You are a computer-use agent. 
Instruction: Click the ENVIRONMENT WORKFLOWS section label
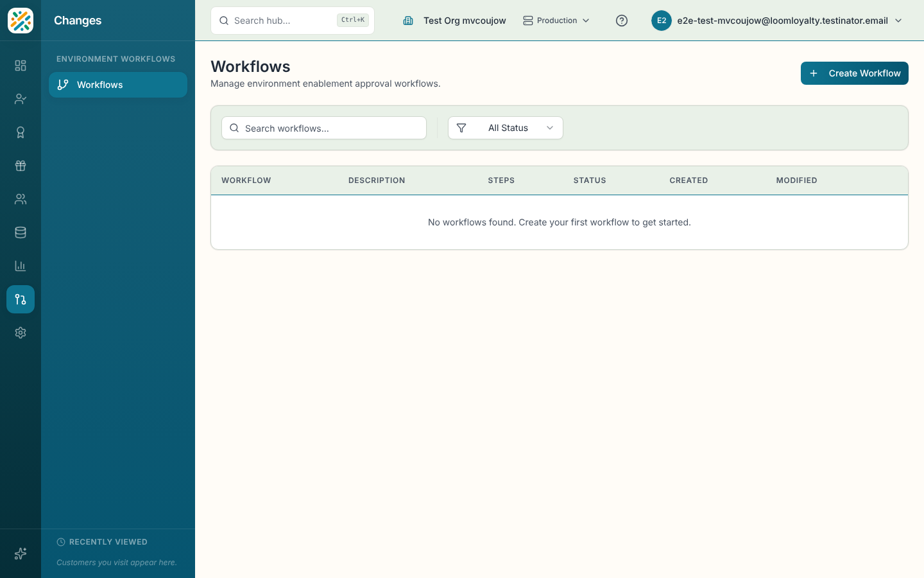(116, 59)
